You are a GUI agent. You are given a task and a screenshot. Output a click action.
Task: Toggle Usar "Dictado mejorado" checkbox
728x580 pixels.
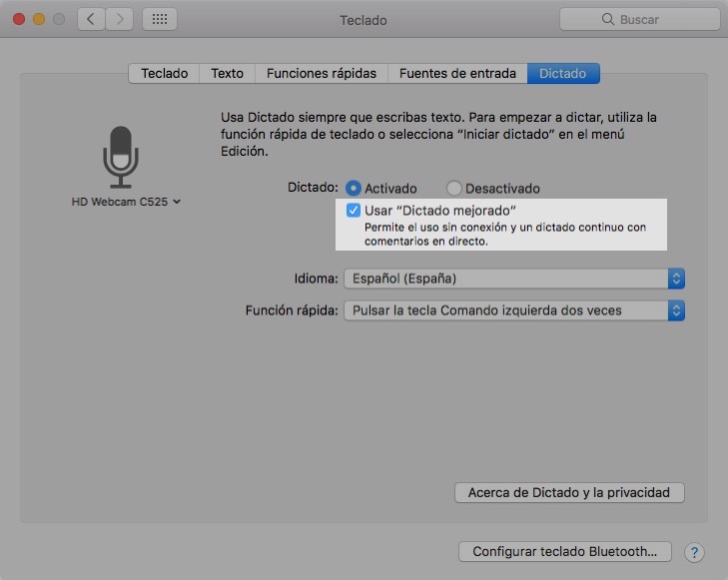pos(353,211)
